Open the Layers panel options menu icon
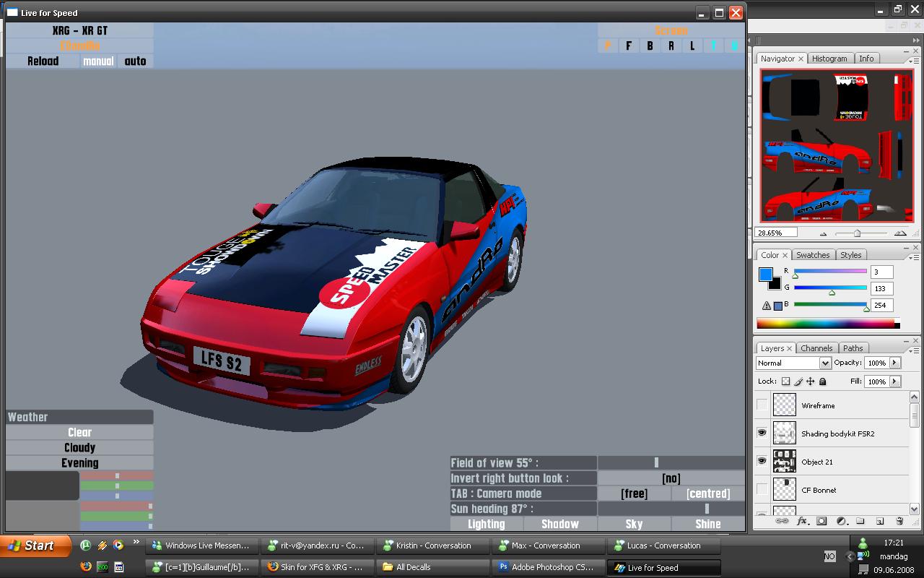924x578 pixels. pos(913,350)
